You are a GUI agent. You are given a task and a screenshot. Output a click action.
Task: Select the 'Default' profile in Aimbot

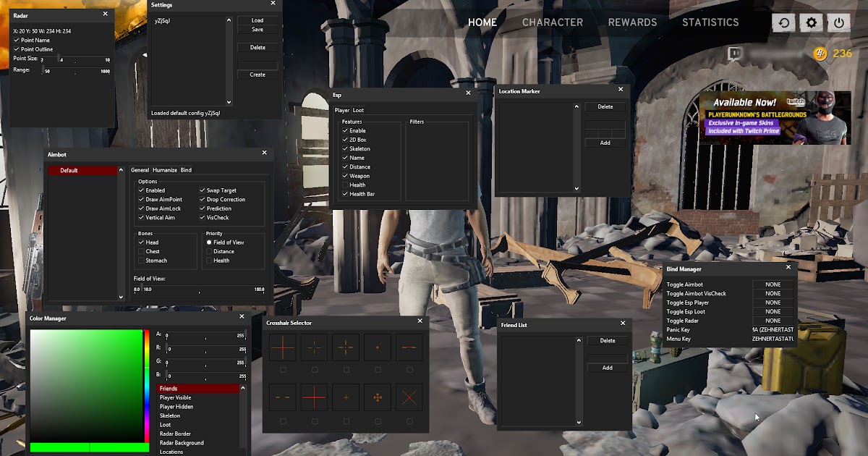pyautogui.click(x=82, y=171)
